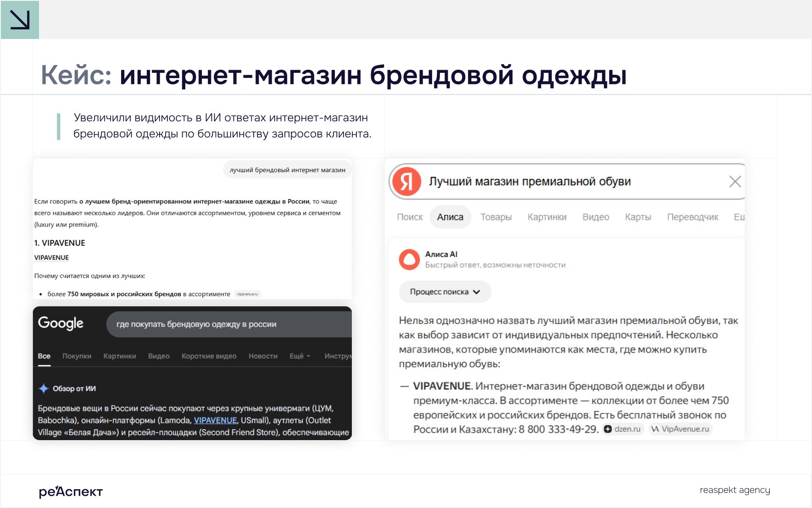Image resolution: width=812 pixels, height=508 pixels.
Task: Click the phone number 8 800 333-49-29
Action: (x=558, y=429)
